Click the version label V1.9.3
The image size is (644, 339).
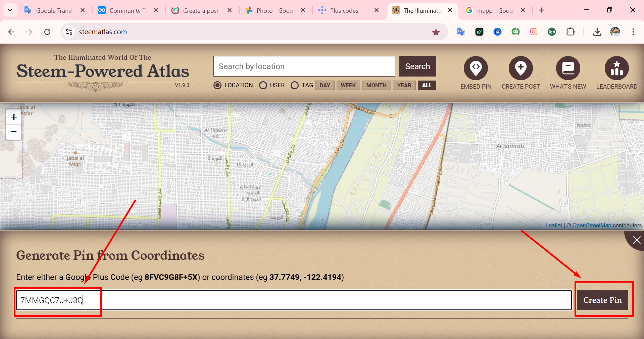coord(182,85)
